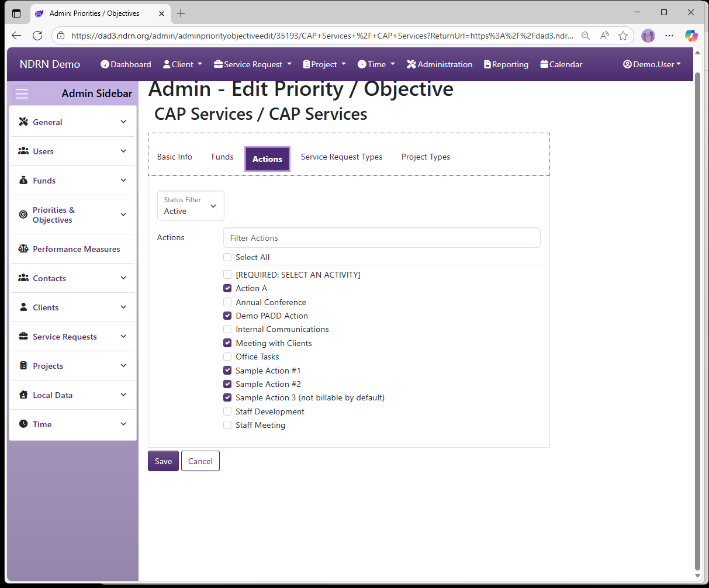
Task: Click the browser address bar URL
Action: [323, 36]
